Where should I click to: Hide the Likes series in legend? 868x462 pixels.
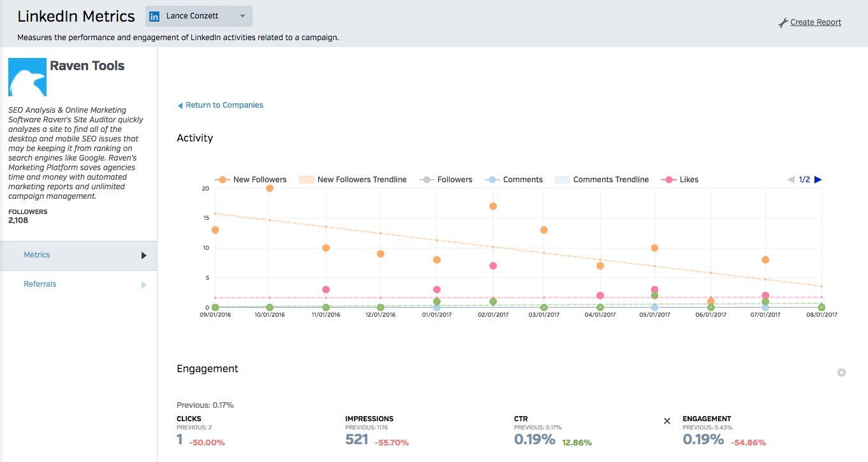pyautogui.click(x=681, y=180)
